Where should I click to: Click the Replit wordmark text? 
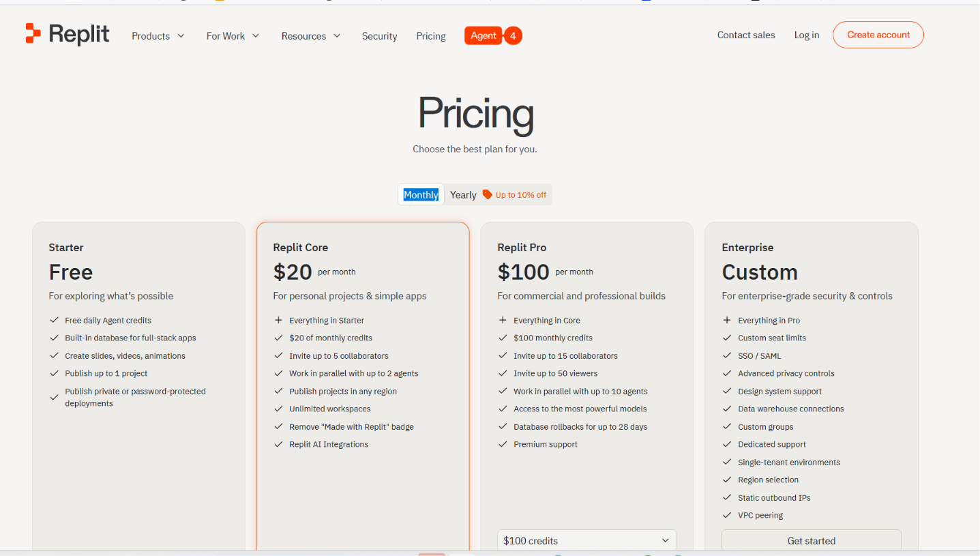(x=79, y=34)
